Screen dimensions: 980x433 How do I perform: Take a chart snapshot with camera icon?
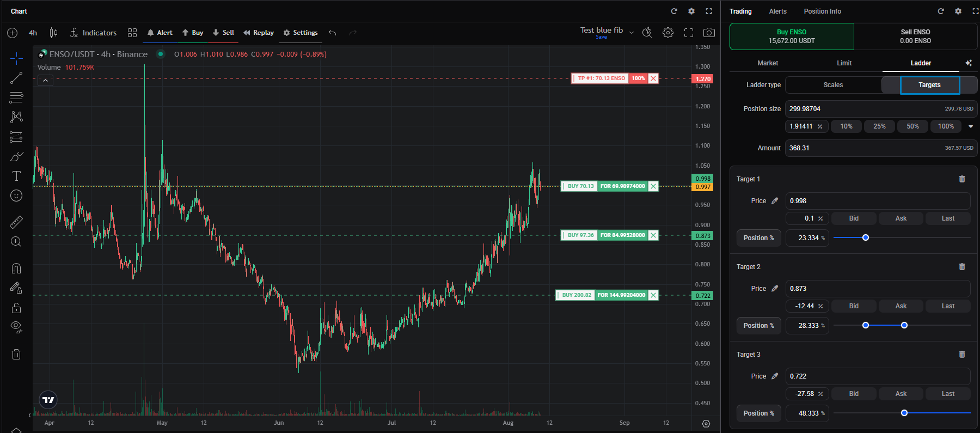tap(709, 33)
